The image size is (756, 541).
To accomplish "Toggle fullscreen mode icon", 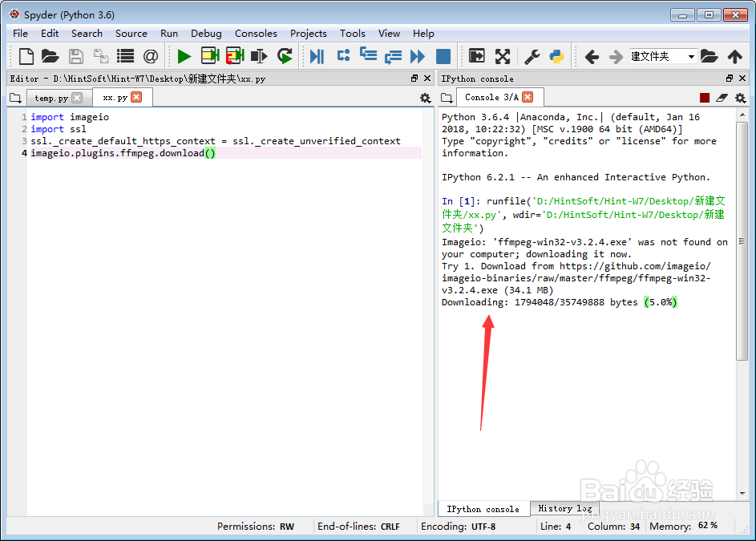I will [503, 56].
